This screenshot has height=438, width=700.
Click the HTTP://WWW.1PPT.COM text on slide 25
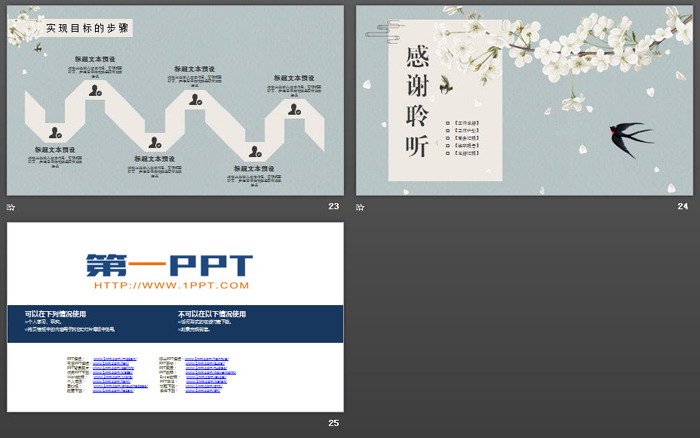[171, 285]
